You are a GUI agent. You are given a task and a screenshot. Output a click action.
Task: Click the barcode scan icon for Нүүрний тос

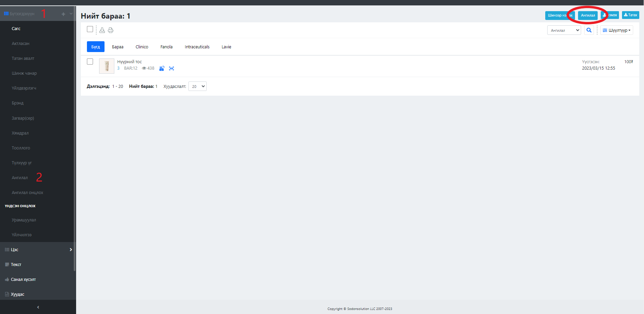[171, 68]
